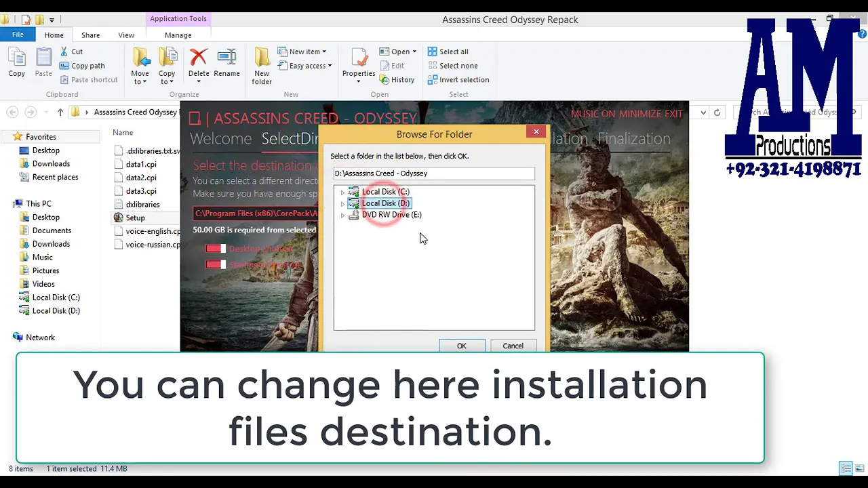Screen dimensions: 868x488
Task: Select Favorites in the navigation pane
Action: coord(41,137)
